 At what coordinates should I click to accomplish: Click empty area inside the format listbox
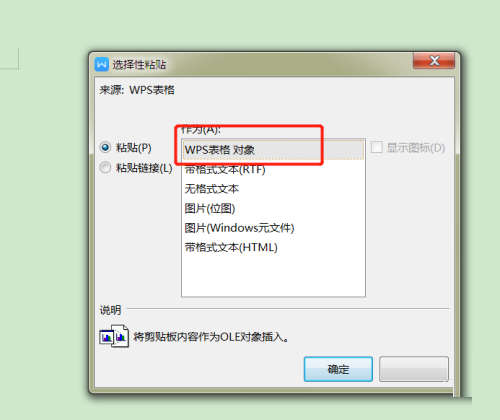tap(273, 277)
